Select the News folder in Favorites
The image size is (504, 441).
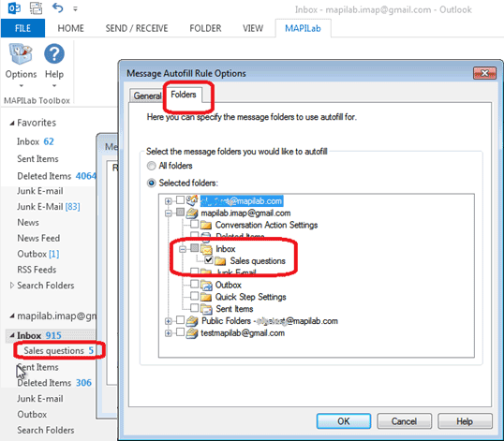click(28, 222)
